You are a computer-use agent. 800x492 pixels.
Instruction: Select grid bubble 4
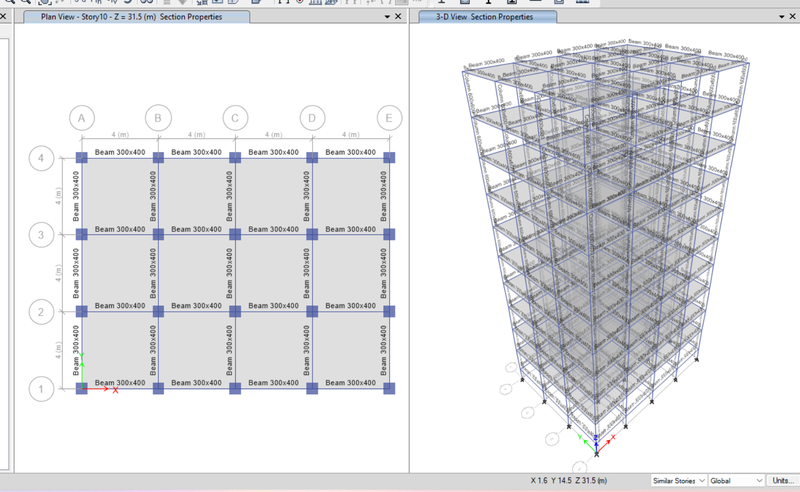click(x=41, y=158)
